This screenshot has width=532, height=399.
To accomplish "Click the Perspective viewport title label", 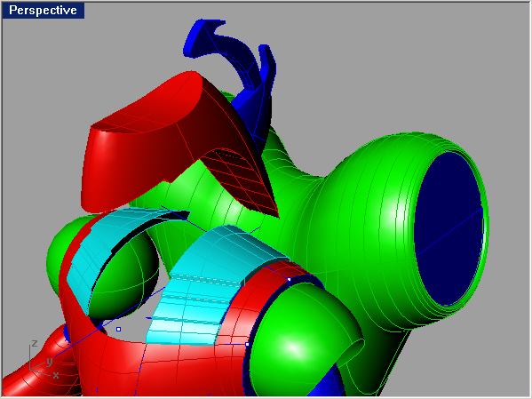I will pos(44,10).
